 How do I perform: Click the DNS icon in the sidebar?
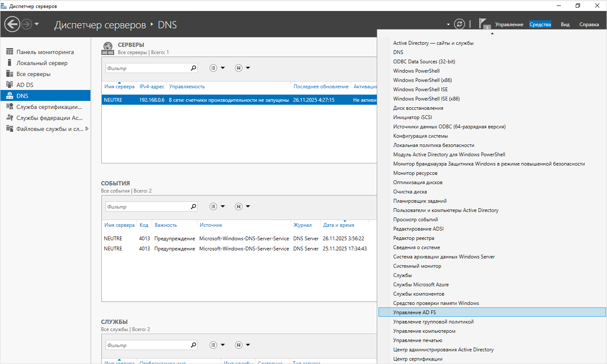coord(10,96)
